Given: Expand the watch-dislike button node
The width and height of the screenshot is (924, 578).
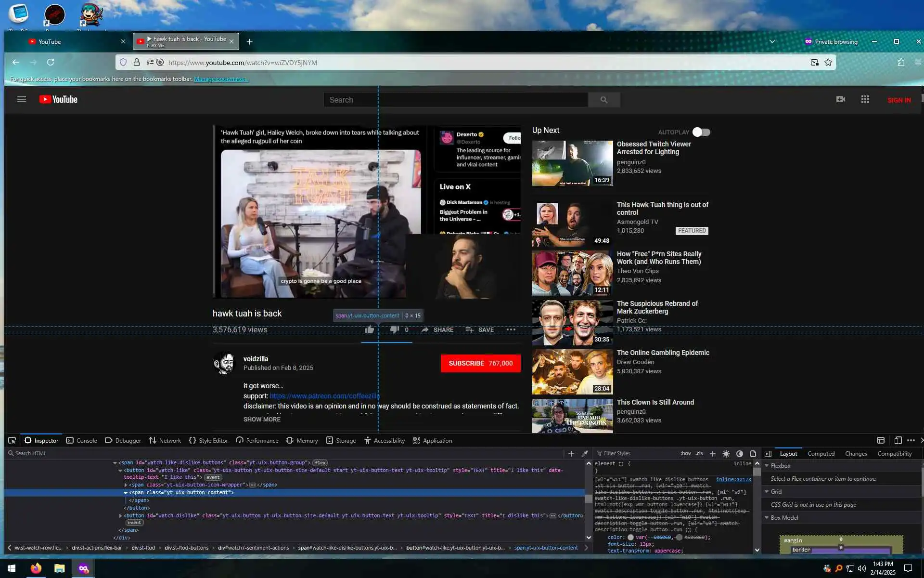Looking at the screenshot, I should point(120,515).
